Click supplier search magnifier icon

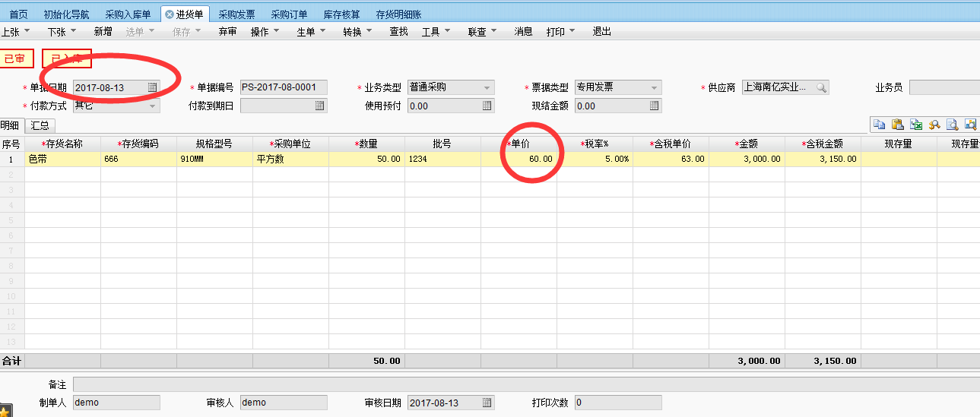tap(821, 88)
